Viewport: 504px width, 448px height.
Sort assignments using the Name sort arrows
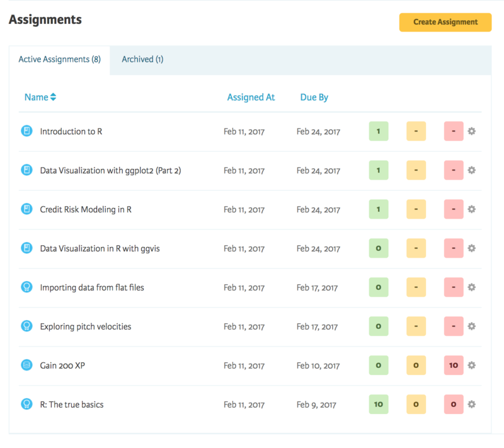[54, 97]
